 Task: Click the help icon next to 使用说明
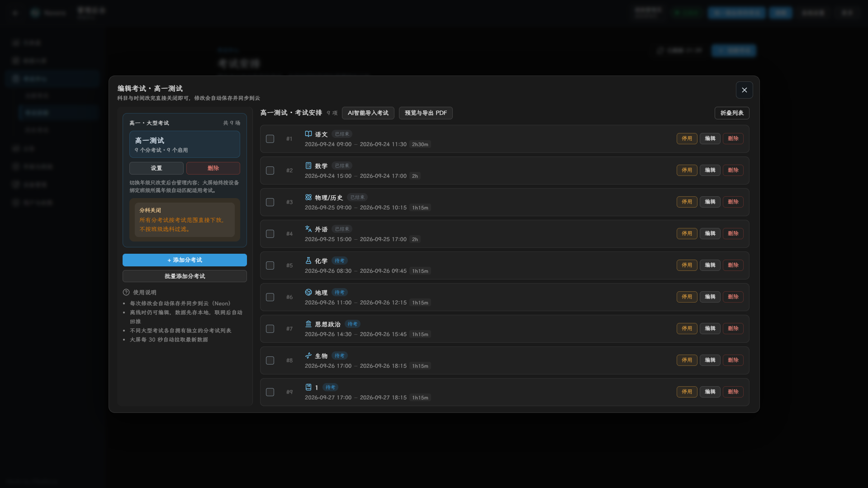[x=126, y=292]
